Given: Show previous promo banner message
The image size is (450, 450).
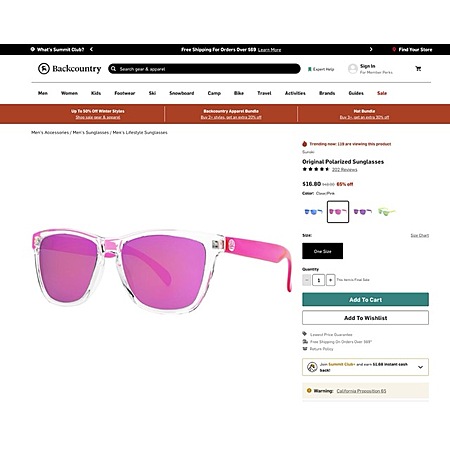Looking at the screenshot, I should 91,49.
